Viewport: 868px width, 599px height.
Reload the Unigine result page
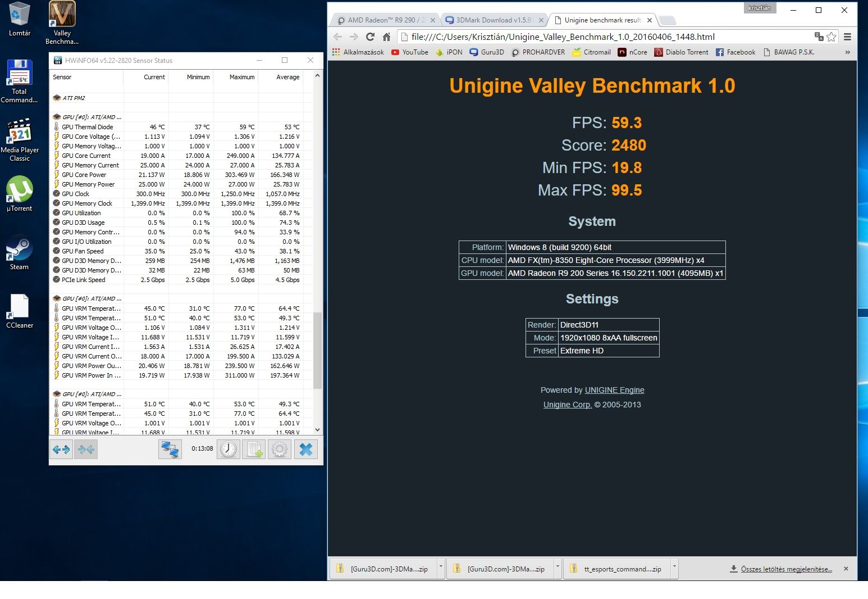coord(370,37)
